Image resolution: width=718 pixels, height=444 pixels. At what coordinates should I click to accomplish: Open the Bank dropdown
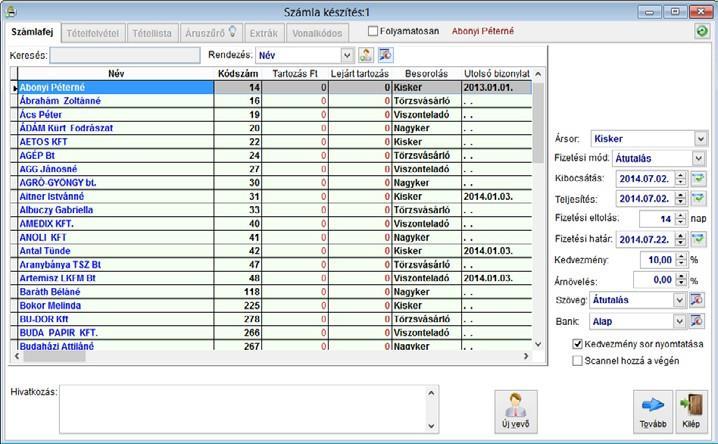679,321
